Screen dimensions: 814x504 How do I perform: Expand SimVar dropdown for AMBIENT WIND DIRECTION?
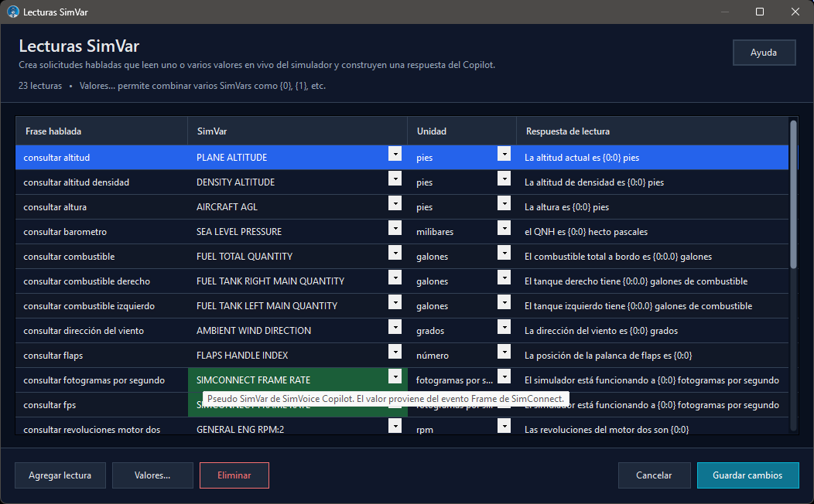point(395,327)
